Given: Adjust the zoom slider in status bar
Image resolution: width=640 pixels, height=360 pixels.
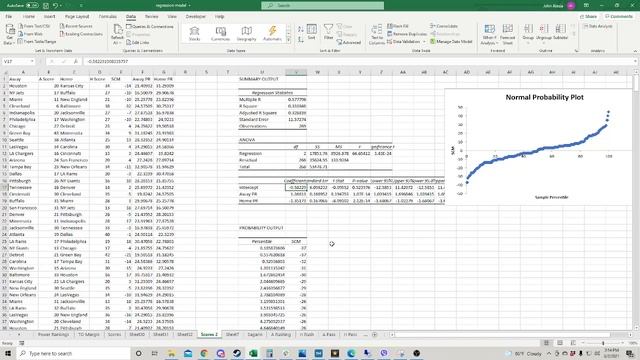Looking at the screenshot, I should click(x=603, y=343).
